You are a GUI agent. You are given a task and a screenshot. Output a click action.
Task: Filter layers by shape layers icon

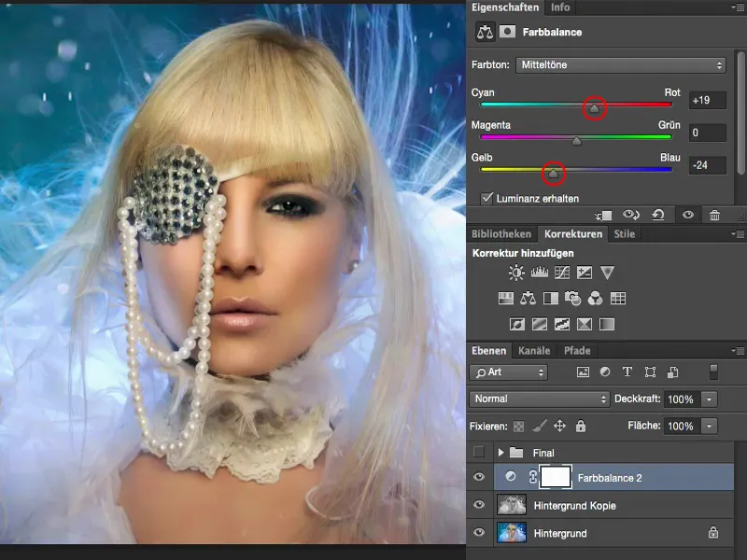pos(650,371)
